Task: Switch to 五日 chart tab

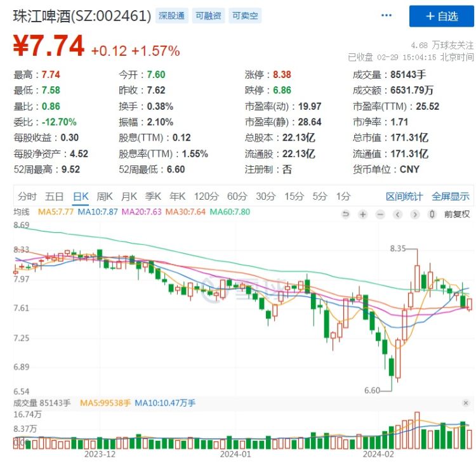Action: (x=54, y=197)
